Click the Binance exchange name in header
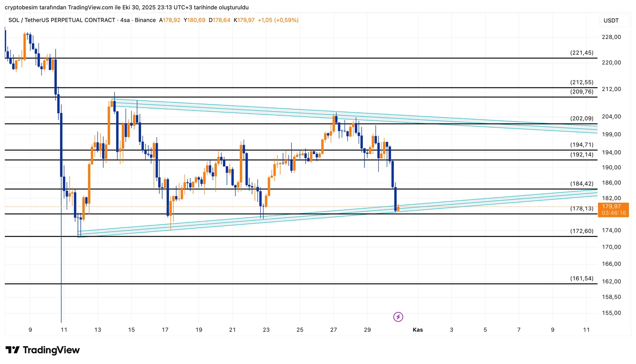636x364 pixels. point(145,20)
